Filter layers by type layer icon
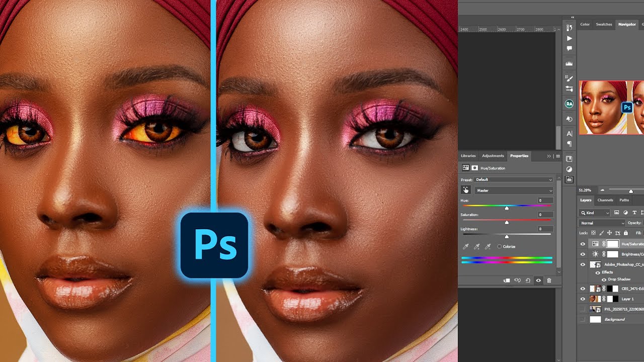 [x=634, y=213]
